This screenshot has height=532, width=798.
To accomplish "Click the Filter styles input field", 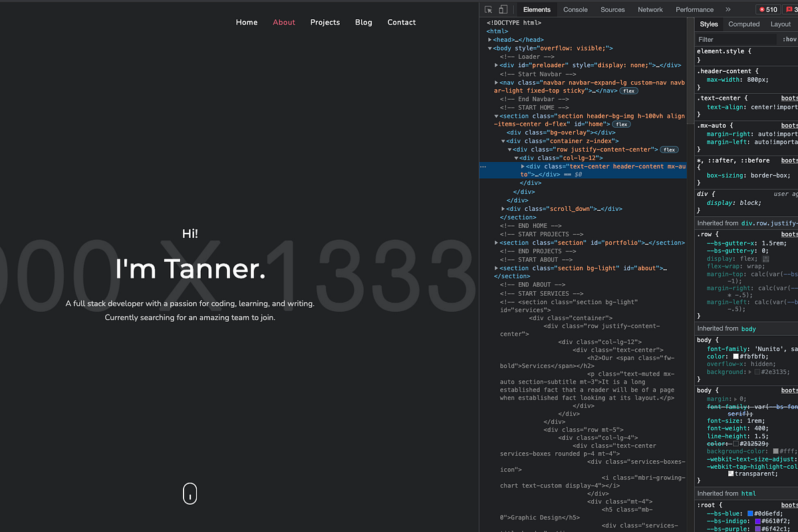I will tap(731, 39).
